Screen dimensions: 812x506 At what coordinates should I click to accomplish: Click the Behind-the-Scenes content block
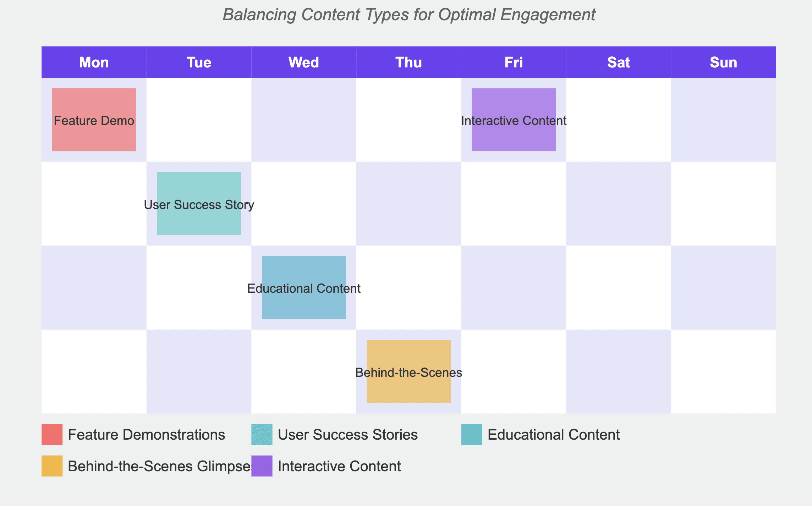point(408,371)
